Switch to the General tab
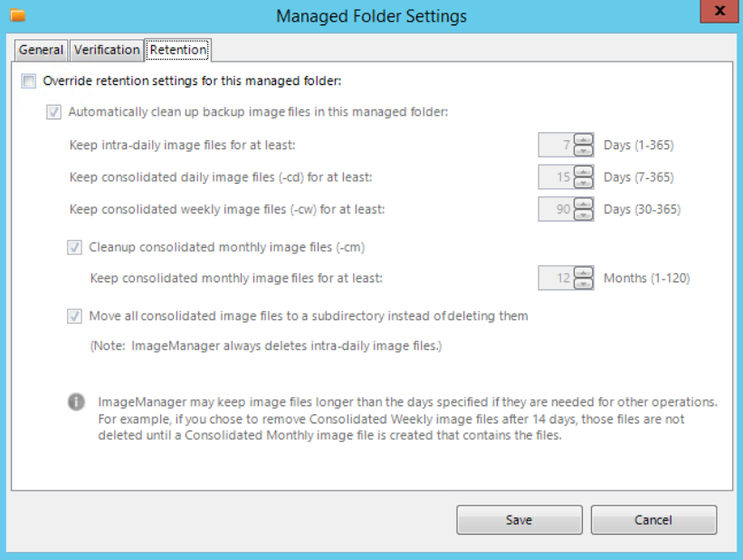 click(41, 50)
